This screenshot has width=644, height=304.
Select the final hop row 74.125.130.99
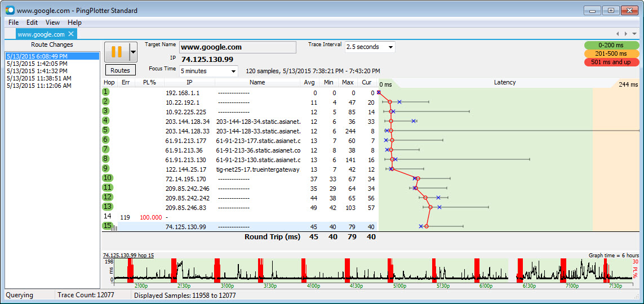click(x=240, y=226)
